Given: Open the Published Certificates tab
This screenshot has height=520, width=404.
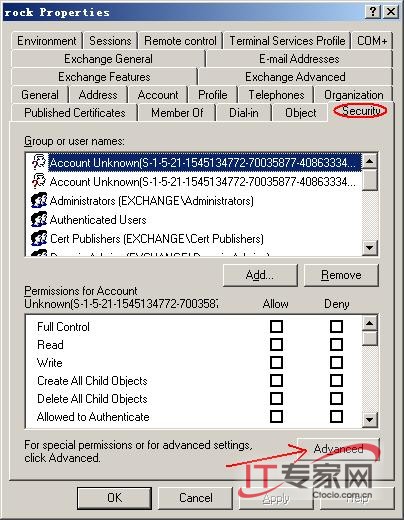Looking at the screenshot, I should 75,113.
